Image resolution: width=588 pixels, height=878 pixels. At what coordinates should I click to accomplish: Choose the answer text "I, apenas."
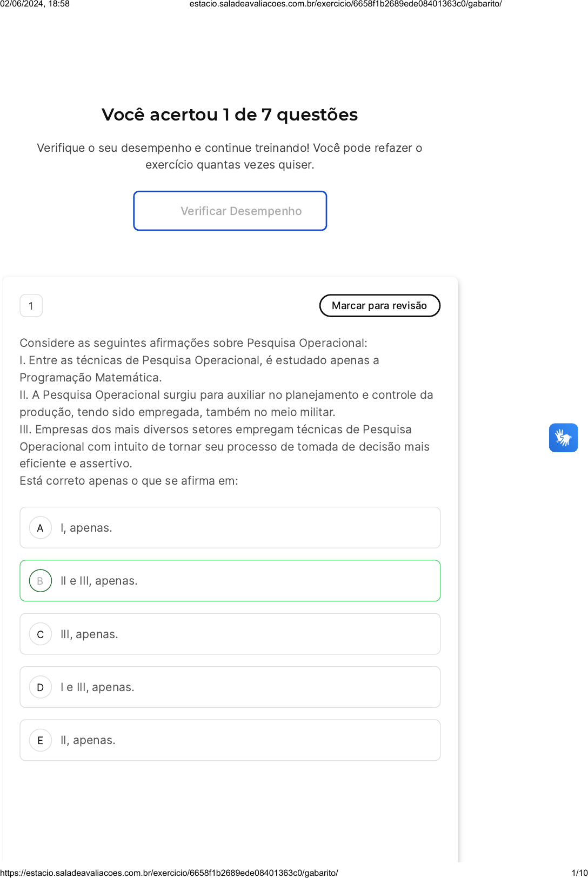(86, 528)
